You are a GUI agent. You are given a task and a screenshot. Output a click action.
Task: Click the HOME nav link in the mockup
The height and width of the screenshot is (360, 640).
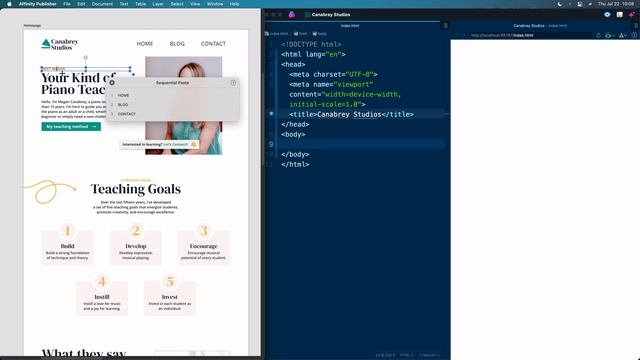[144, 44]
